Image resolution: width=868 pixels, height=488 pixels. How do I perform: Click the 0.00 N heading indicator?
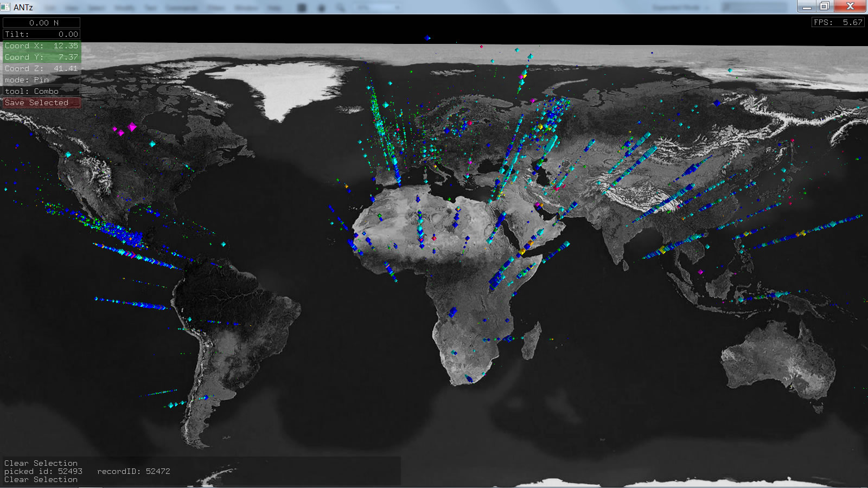click(x=41, y=23)
